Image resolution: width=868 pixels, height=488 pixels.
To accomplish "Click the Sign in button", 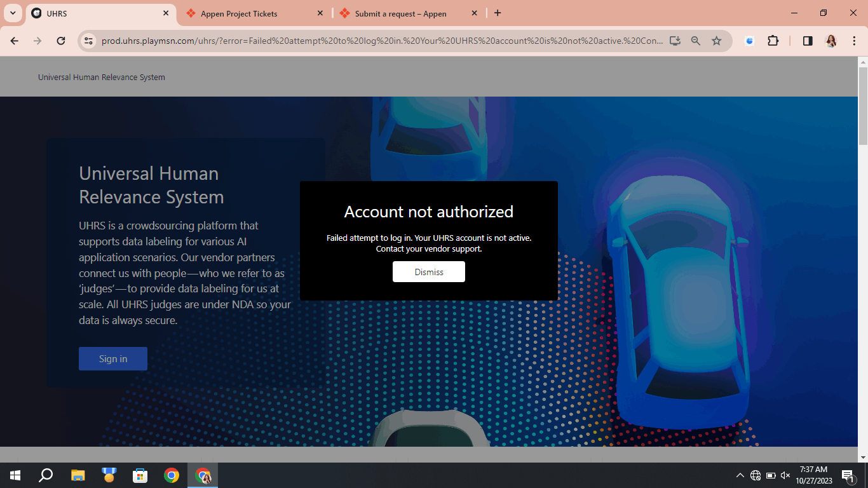I will click(x=112, y=358).
